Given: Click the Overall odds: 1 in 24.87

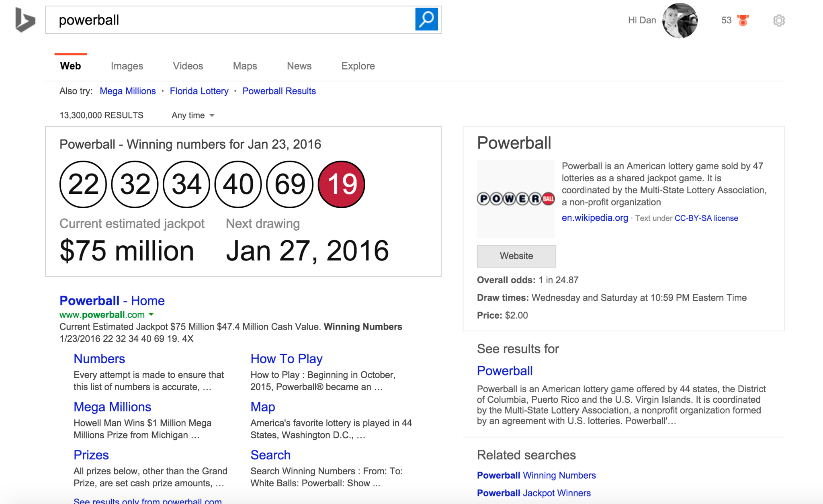Looking at the screenshot, I should pyautogui.click(x=528, y=280).
